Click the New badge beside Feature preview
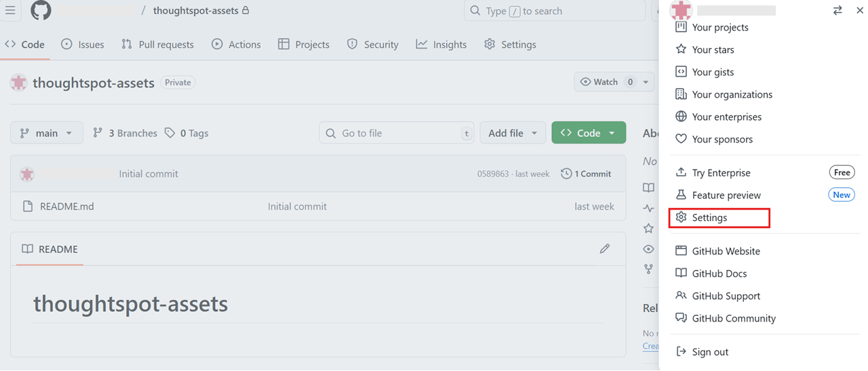 click(x=842, y=195)
